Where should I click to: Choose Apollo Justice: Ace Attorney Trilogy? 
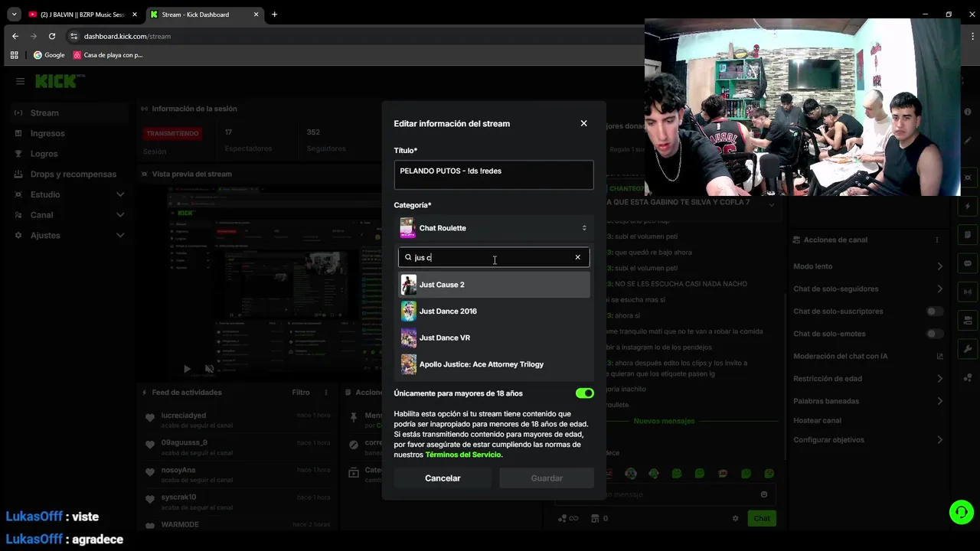494,364
